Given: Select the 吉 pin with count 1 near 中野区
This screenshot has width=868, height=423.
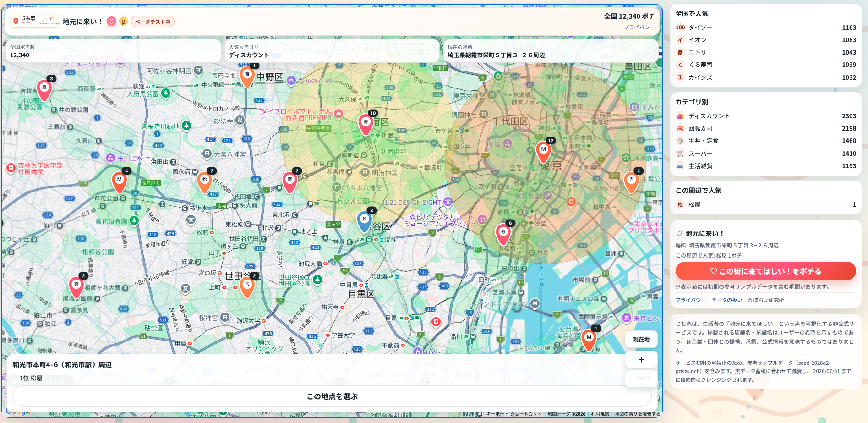Looking at the screenshot, I should click(247, 77).
